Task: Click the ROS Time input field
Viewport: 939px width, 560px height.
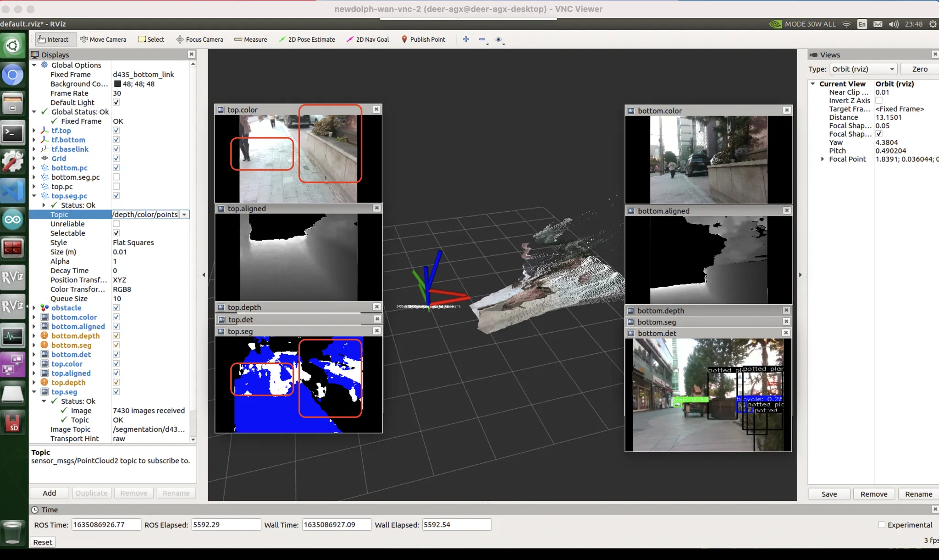Action: click(x=106, y=525)
